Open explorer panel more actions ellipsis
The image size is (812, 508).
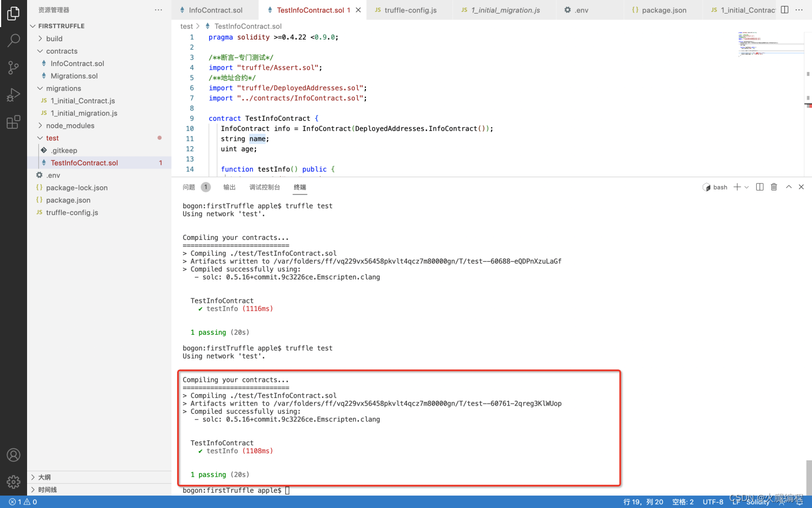pyautogui.click(x=158, y=10)
